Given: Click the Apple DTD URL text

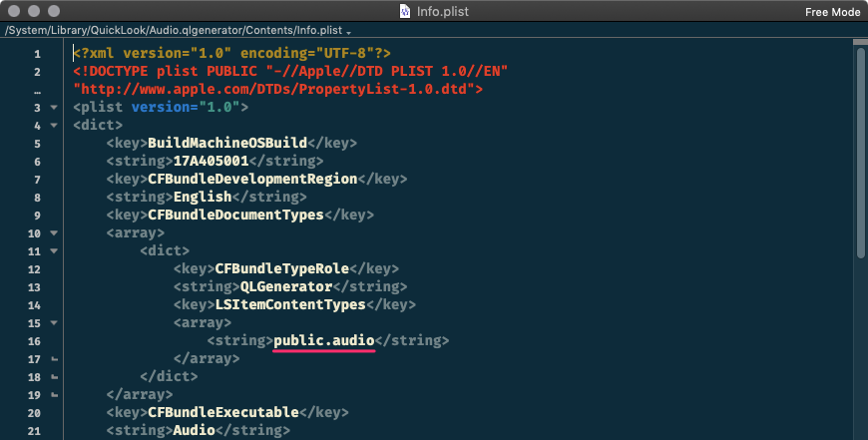Looking at the screenshot, I should pyautogui.click(x=278, y=89).
